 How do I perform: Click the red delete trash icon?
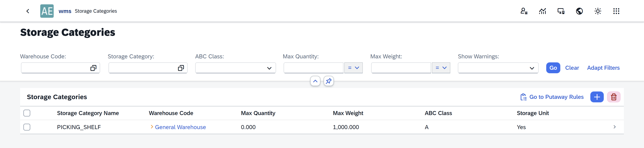(613, 97)
